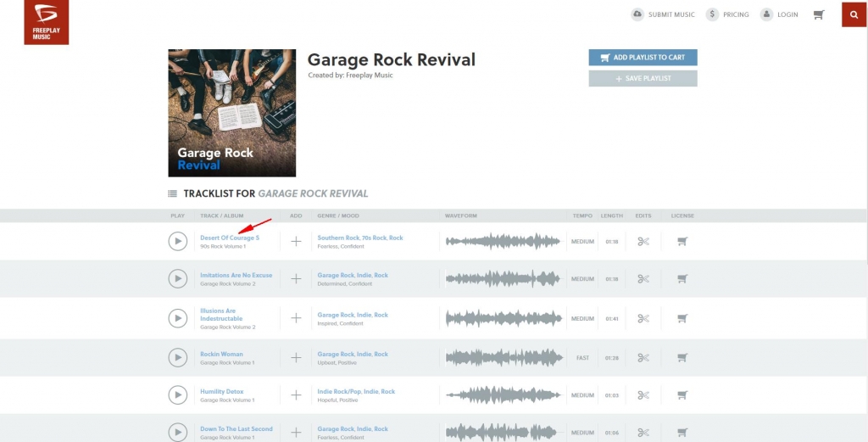
Task: Play the Desert Of Courage 5 track
Action: click(x=177, y=242)
